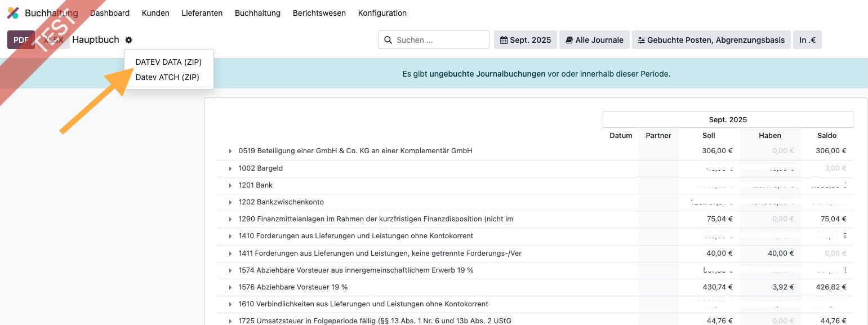Viewport: 868px width, 325px height.
Task: Open the gear settings icon next to Hauptbuch
Action: click(128, 40)
